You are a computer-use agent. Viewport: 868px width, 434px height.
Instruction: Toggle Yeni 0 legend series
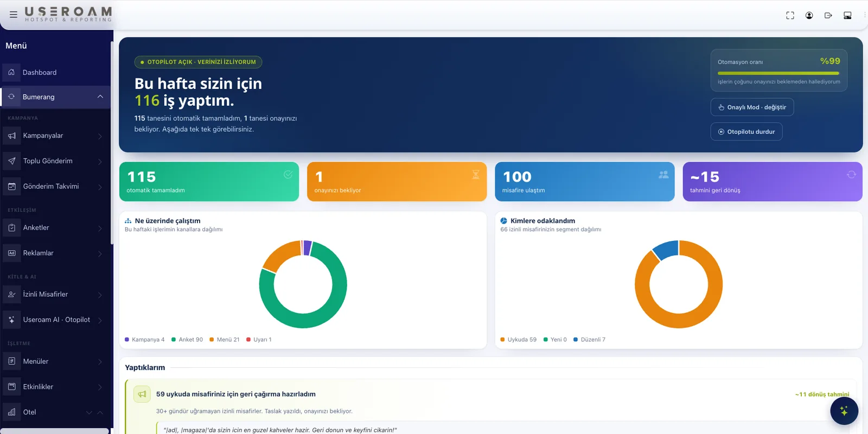tap(555, 340)
